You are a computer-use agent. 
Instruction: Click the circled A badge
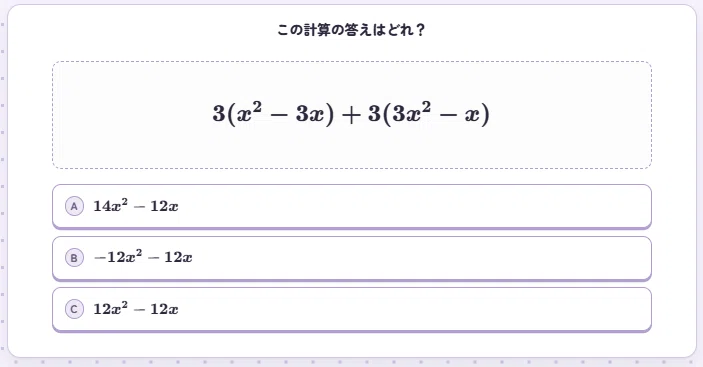click(x=74, y=206)
